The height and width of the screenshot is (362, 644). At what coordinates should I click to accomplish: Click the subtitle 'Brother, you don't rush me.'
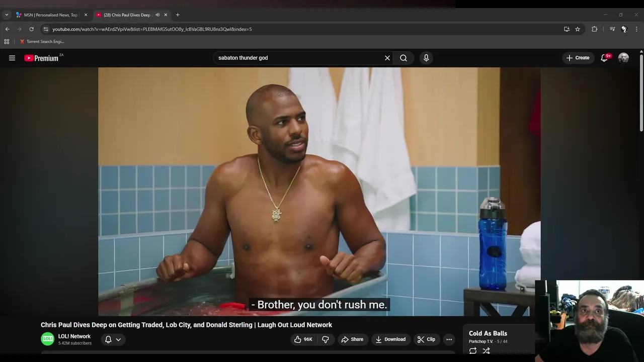[319, 305]
